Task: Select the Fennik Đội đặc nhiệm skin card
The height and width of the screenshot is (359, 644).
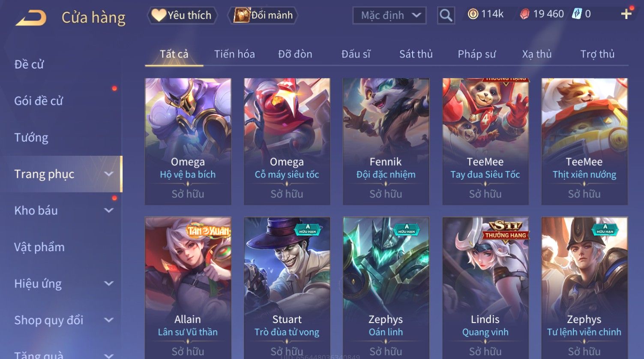Action: [386, 141]
